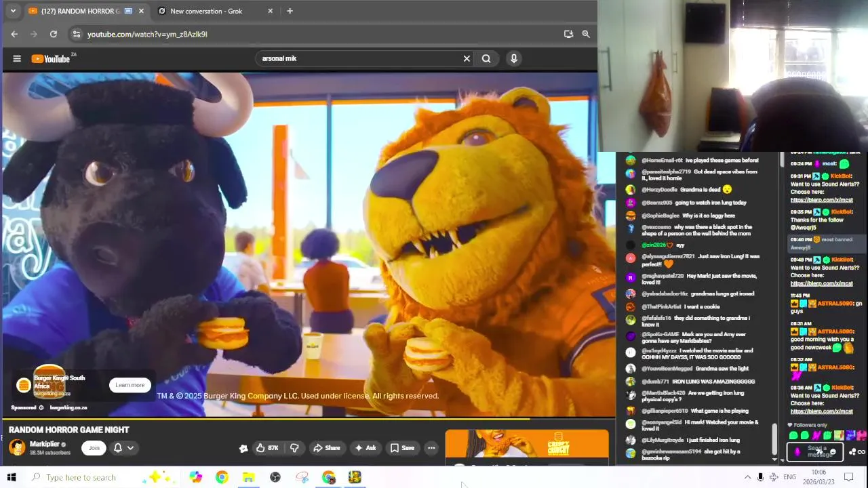Go back with the browser back arrow
The height and width of the screenshot is (488, 868).
tap(14, 34)
